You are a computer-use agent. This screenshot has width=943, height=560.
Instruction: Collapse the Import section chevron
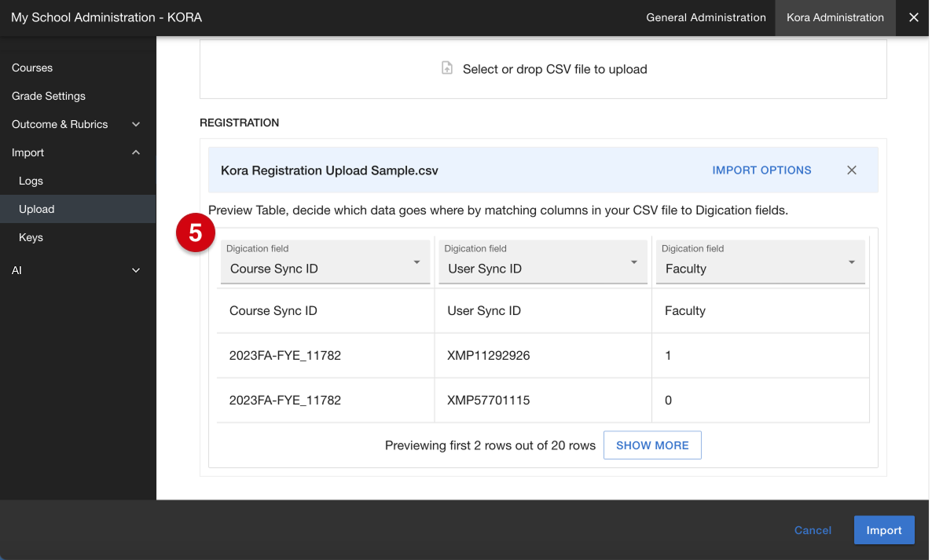pyautogui.click(x=135, y=152)
